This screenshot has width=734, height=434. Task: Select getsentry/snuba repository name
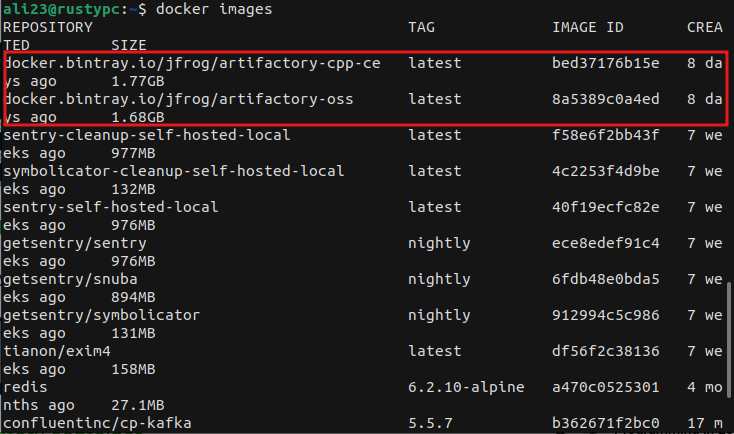(70, 280)
